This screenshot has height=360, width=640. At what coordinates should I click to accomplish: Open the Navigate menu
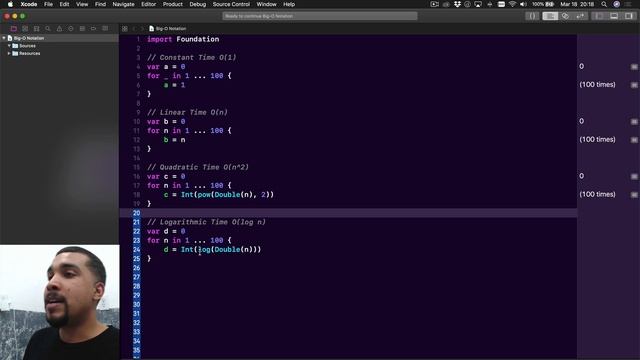coord(123,4)
